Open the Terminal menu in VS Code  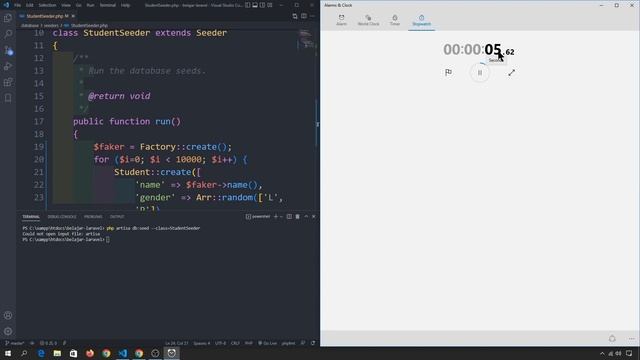tap(108, 5)
